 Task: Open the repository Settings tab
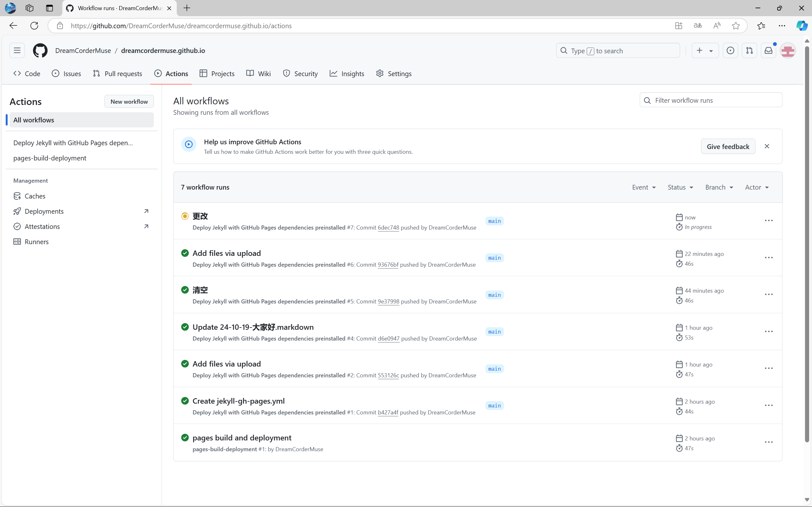tap(393, 74)
